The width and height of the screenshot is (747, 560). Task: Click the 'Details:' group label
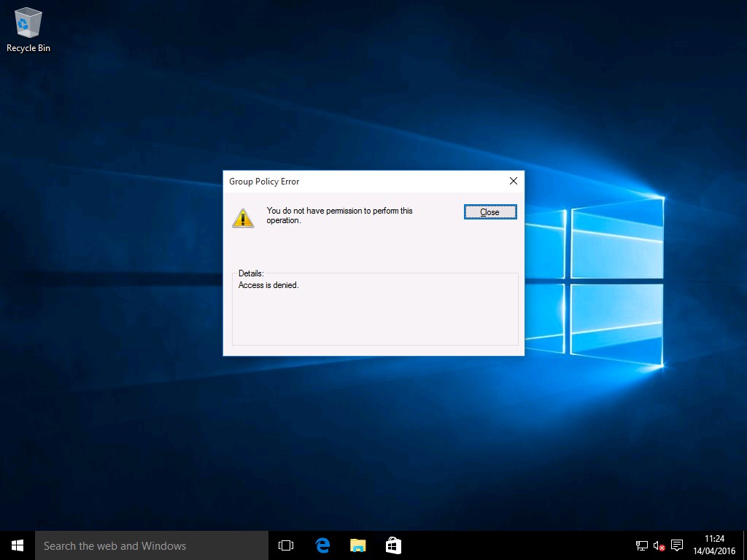(x=251, y=273)
